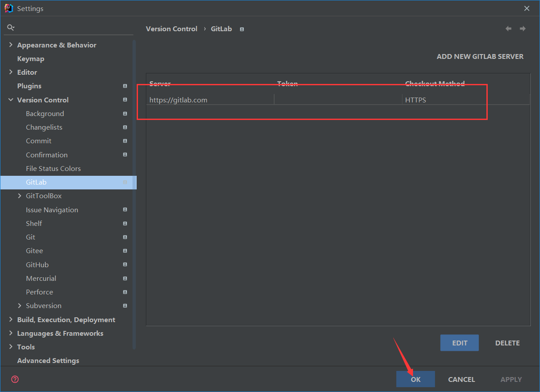Open Issue Navigation settings
The image size is (540, 392).
pyautogui.click(x=52, y=210)
